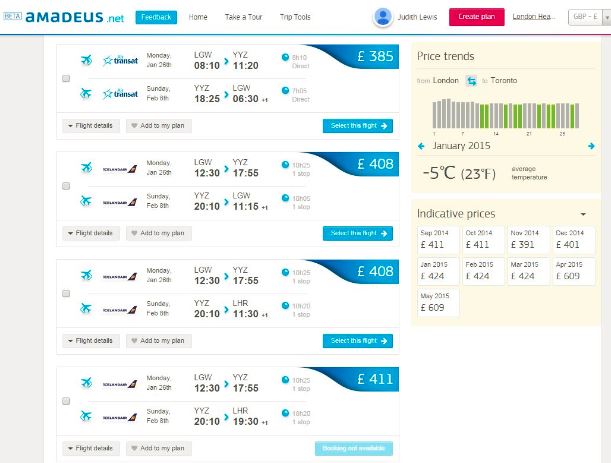
Task: Expand Flight details for the £385 flight
Action: 92,126
